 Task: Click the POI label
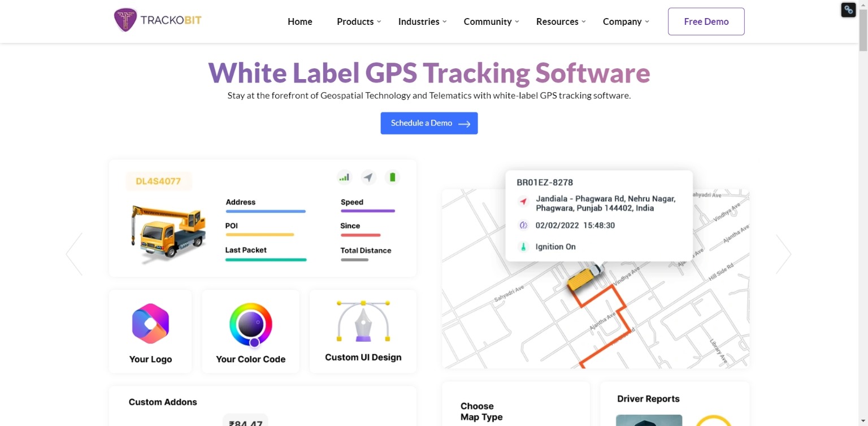point(232,226)
